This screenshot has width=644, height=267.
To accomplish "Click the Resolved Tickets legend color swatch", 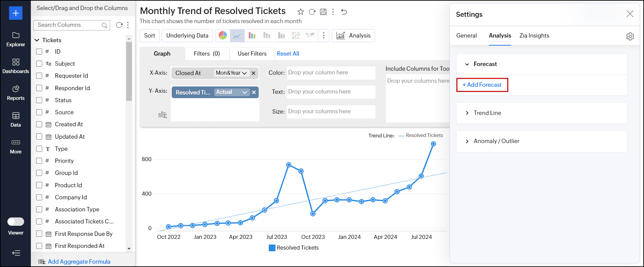I will [x=272, y=248].
